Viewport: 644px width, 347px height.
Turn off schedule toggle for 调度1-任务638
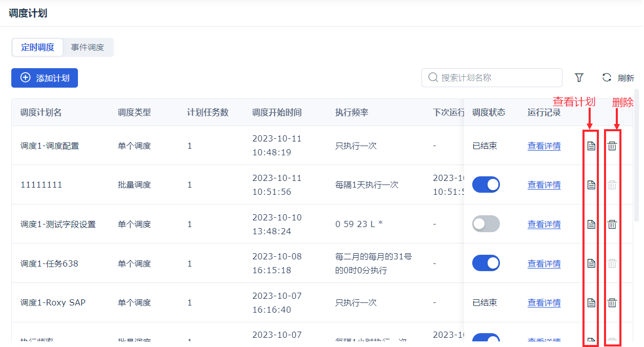486,263
